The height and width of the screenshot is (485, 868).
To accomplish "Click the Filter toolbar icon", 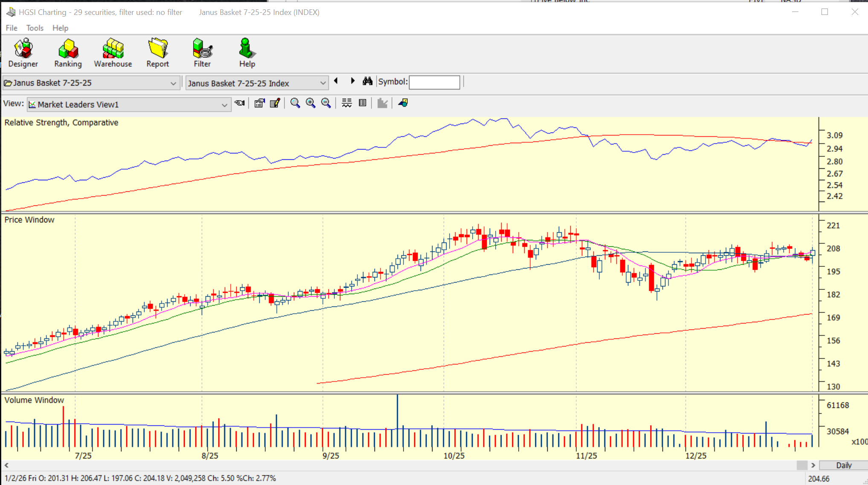I will point(202,52).
